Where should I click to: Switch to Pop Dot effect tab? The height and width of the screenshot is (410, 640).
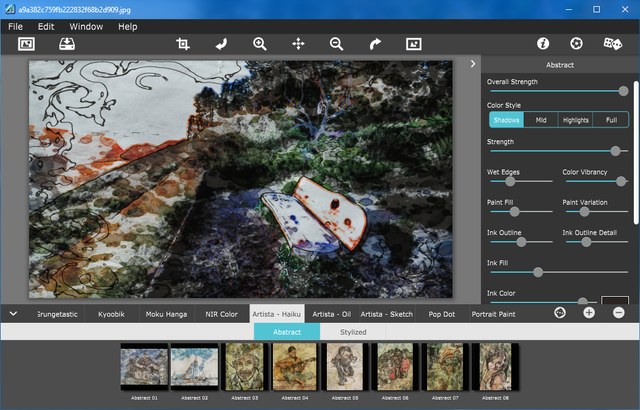pyautogui.click(x=442, y=314)
